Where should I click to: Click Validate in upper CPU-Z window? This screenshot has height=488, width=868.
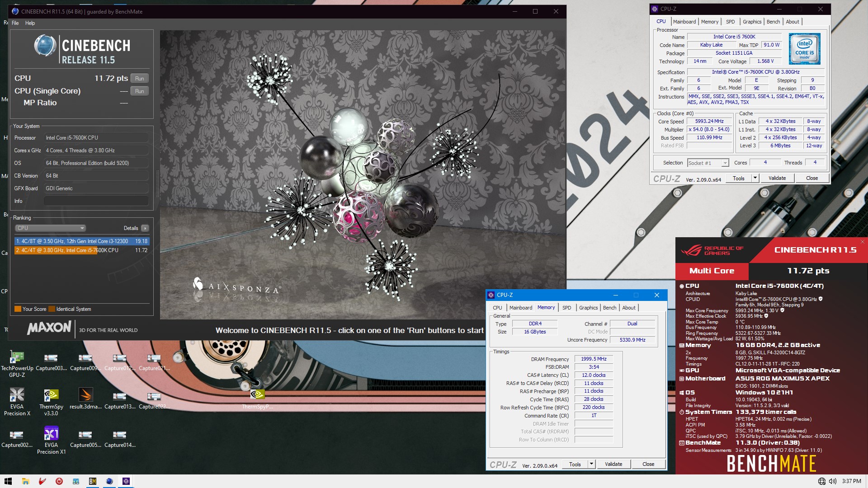tap(777, 178)
